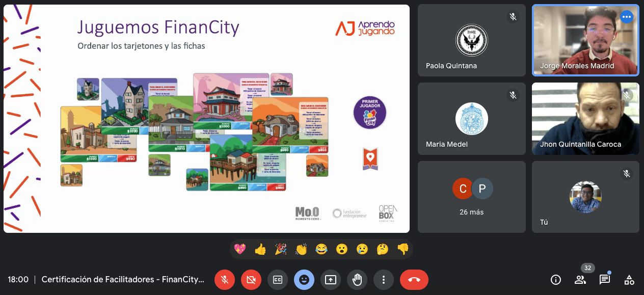The height and width of the screenshot is (295, 644).
Task: Click the 18:00 clock in the bottom bar
Action: click(18, 280)
